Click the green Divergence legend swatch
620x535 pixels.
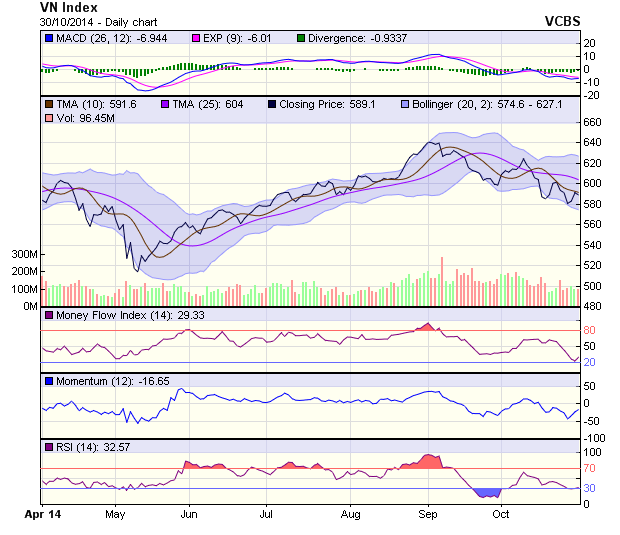pyautogui.click(x=301, y=38)
